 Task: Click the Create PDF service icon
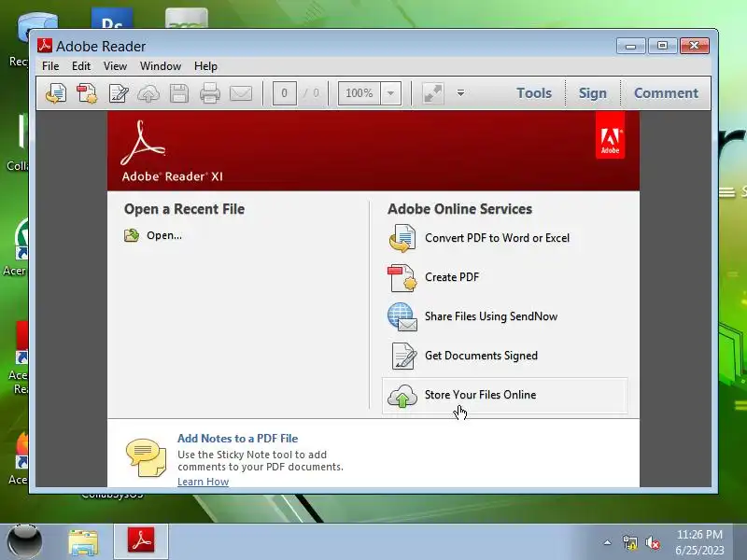click(402, 277)
